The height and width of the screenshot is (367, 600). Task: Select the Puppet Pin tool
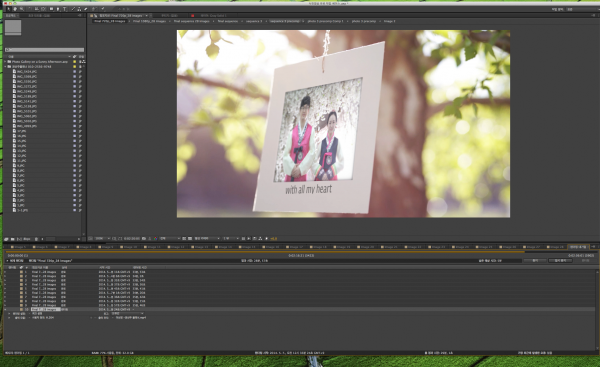pyautogui.click(x=103, y=9)
